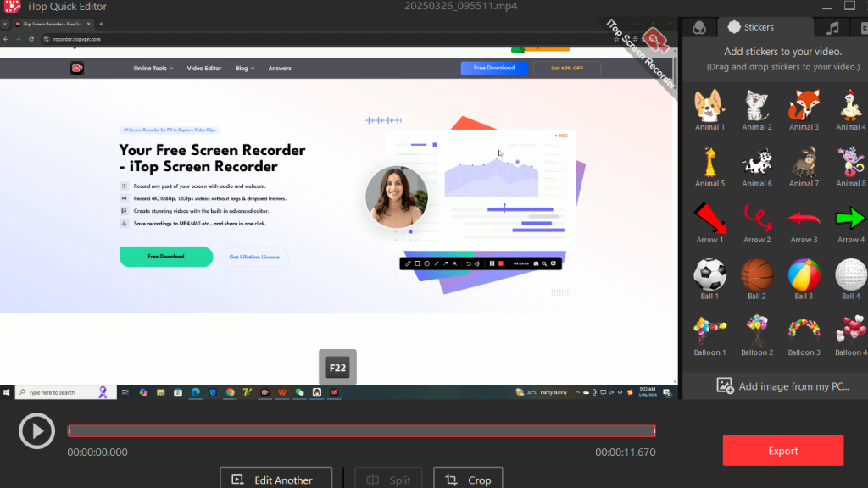This screenshot has height=488, width=868.
Task: Switch to the Music tab
Action: (x=832, y=28)
